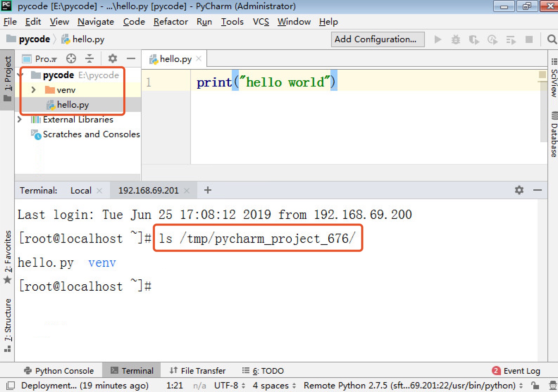The height and width of the screenshot is (392, 558).
Task: Select hello.py in project tree
Action: coord(73,105)
